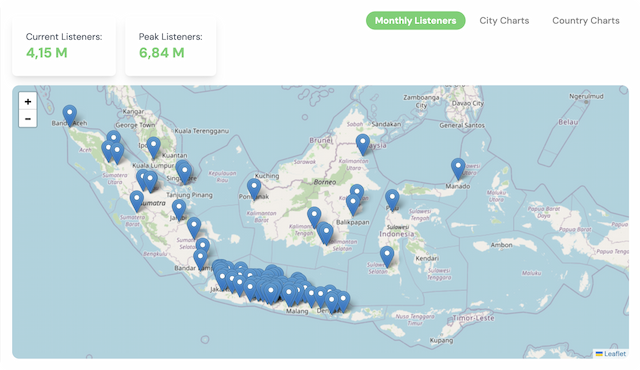Select the pin in Sumatera Barat
The width and height of the screenshot is (640, 370).
137,201
